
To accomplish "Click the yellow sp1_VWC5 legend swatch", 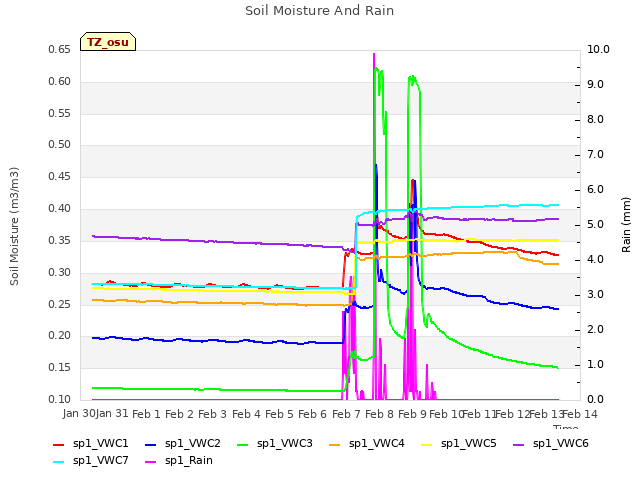I will pyautogui.click(x=427, y=445).
